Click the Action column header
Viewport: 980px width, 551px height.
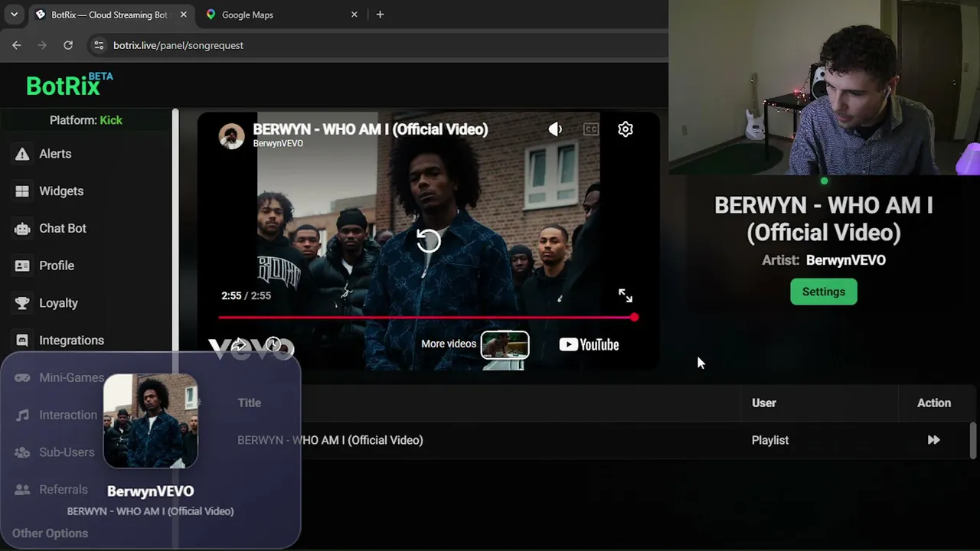(934, 403)
